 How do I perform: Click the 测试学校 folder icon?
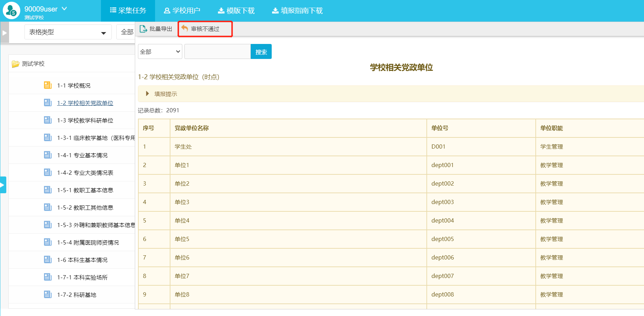pyautogui.click(x=15, y=64)
